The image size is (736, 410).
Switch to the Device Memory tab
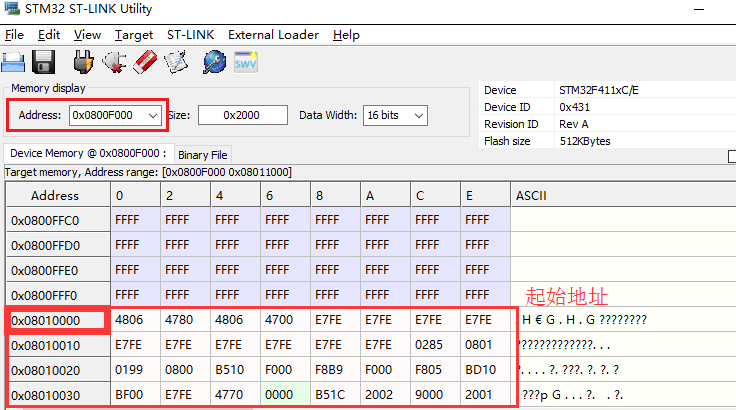(x=88, y=154)
